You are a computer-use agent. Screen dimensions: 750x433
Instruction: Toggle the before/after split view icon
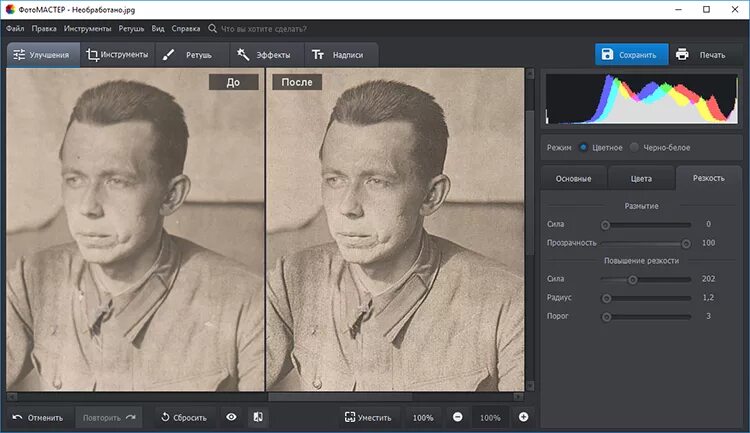click(x=257, y=417)
